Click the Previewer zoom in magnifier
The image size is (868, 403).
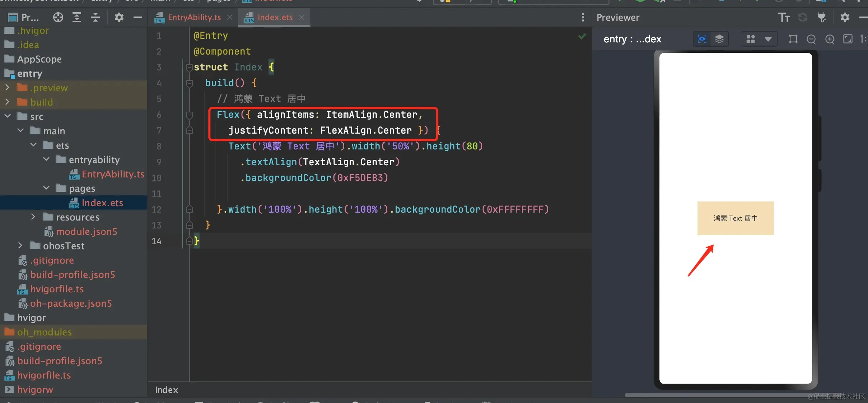[x=830, y=39]
